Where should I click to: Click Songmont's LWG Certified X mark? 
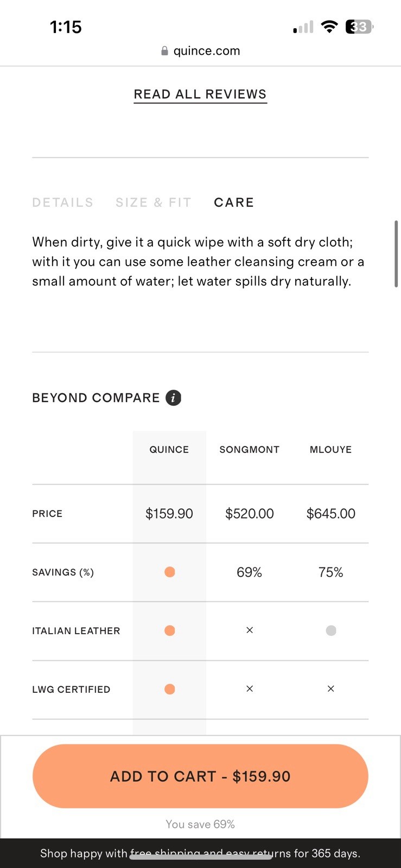250,689
